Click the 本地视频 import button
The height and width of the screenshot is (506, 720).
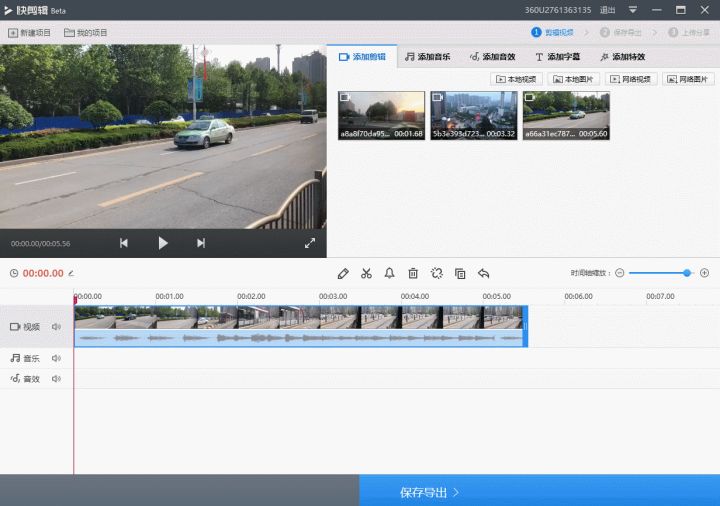click(x=516, y=79)
